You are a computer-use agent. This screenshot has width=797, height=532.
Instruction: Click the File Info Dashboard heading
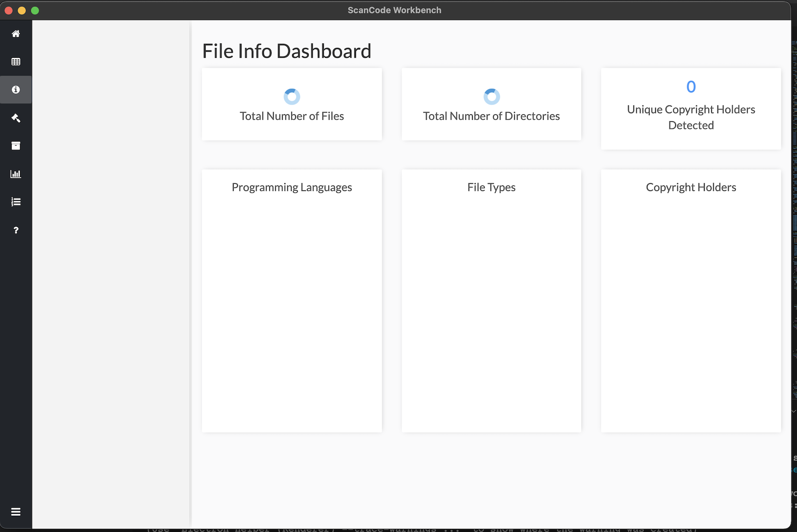287,51
